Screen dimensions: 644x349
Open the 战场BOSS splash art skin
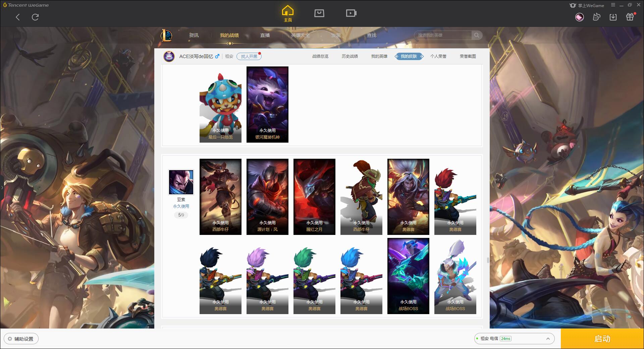408,276
